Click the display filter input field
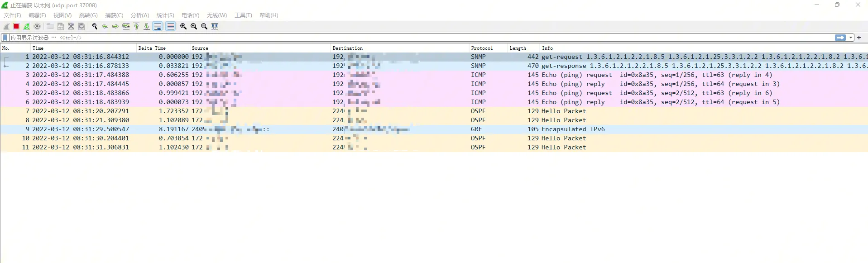Viewport: 868px width, 263px height. 408,38
